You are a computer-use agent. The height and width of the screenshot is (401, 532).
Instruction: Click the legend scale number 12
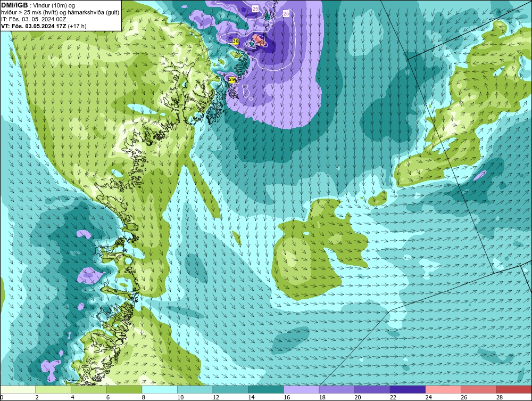pyautogui.click(x=216, y=398)
